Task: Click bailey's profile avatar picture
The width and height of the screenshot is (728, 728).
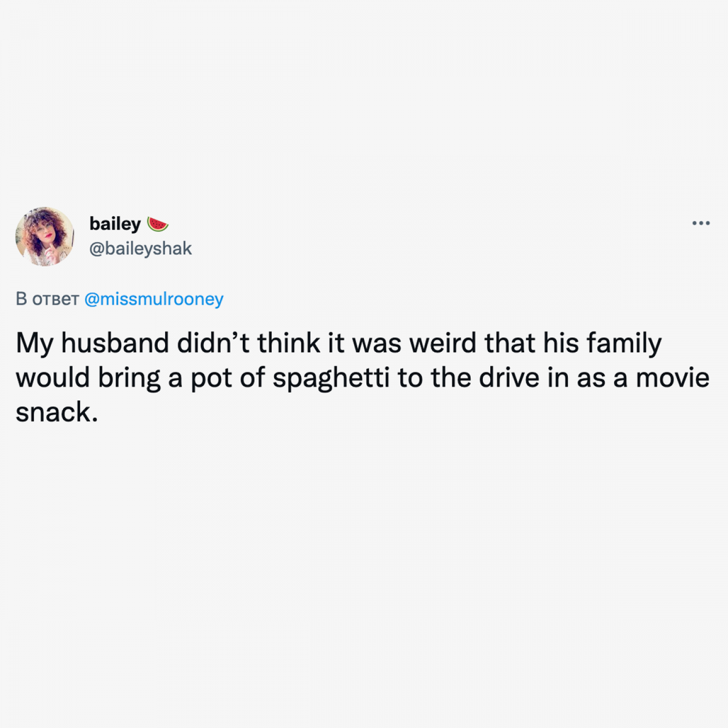Action: (45, 236)
